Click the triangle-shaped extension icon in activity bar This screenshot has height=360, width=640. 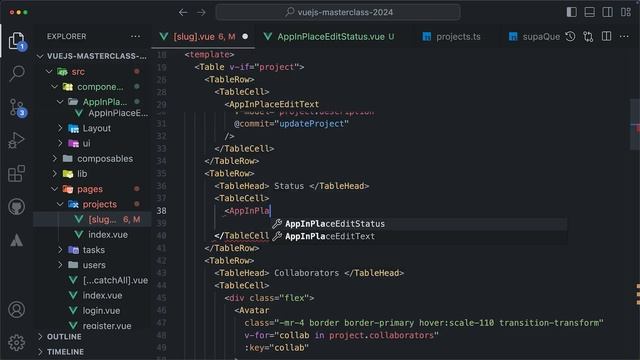pyautogui.click(x=16, y=240)
